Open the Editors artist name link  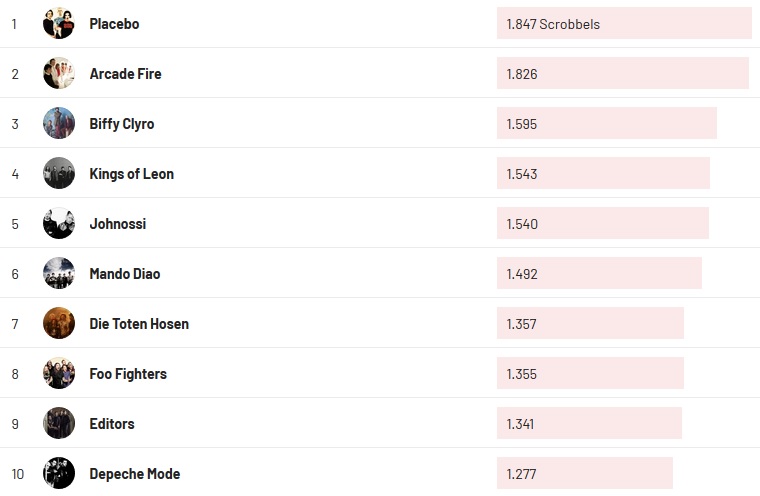(111, 424)
